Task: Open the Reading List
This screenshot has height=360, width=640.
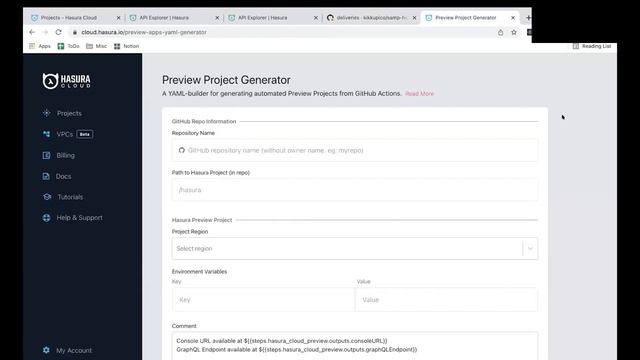Action: click(x=592, y=46)
